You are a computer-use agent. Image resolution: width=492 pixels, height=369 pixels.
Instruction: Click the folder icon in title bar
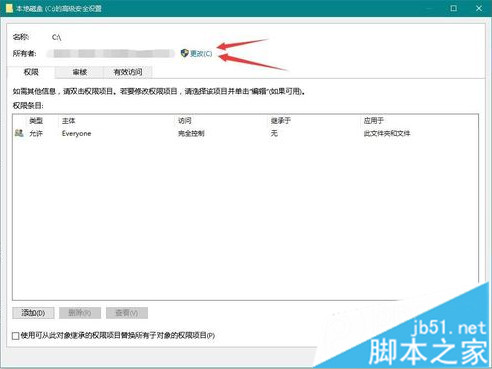(9, 8)
